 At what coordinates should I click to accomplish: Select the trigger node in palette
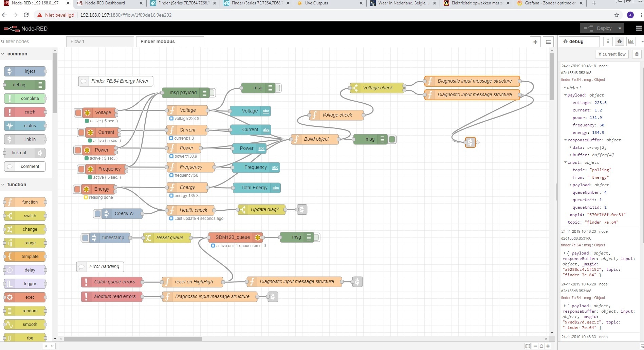click(x=25, y=284)
